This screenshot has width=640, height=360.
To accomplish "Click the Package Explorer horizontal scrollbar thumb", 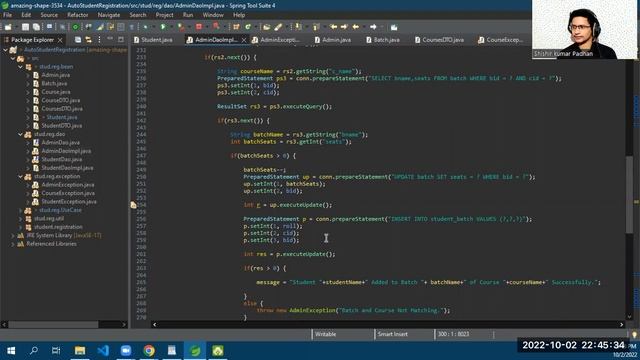I will [x=53, y=324].
